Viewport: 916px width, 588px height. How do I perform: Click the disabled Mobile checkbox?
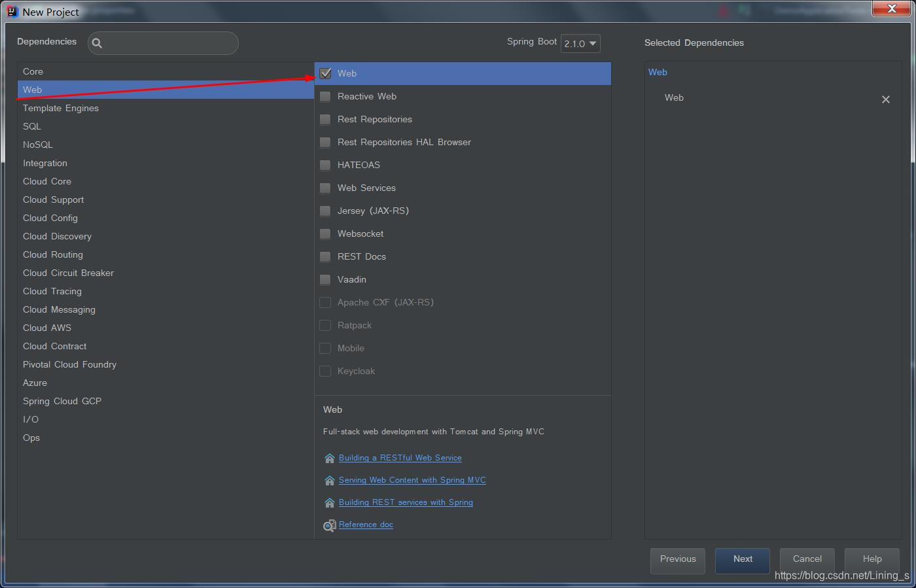(x=325, y=348)
